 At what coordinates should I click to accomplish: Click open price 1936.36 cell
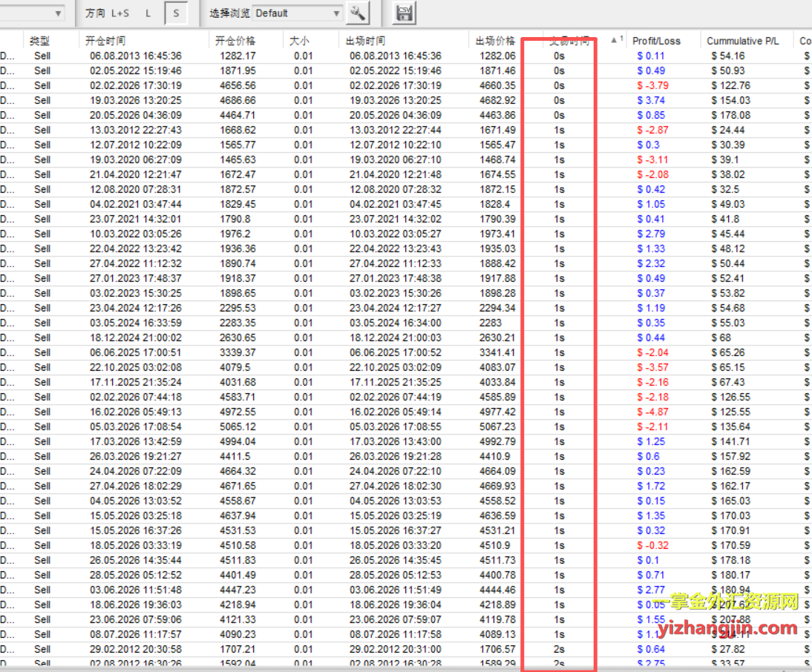tap(238, 248)
